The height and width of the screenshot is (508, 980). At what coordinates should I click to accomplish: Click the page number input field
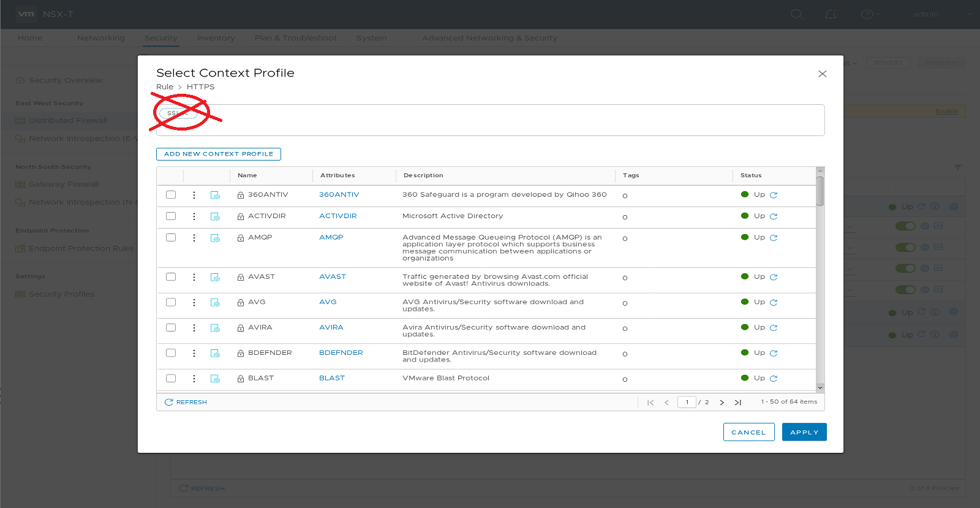point(687,403)
